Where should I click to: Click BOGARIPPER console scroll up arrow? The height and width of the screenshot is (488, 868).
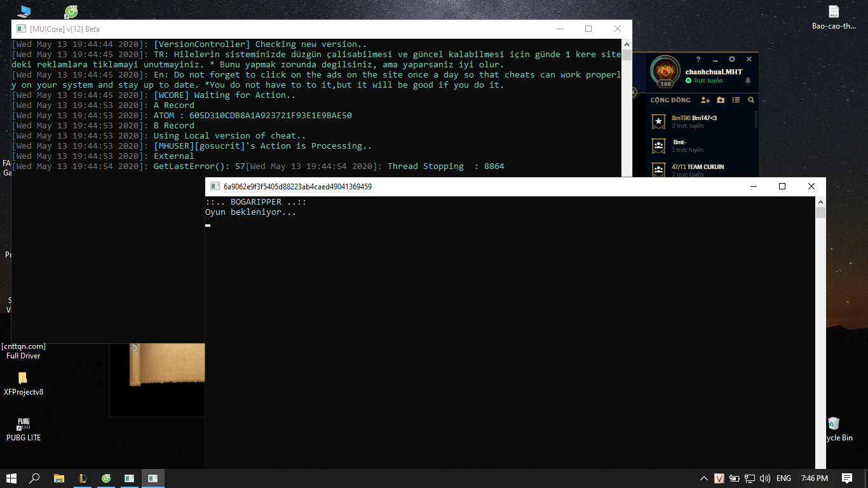[820, 201]
